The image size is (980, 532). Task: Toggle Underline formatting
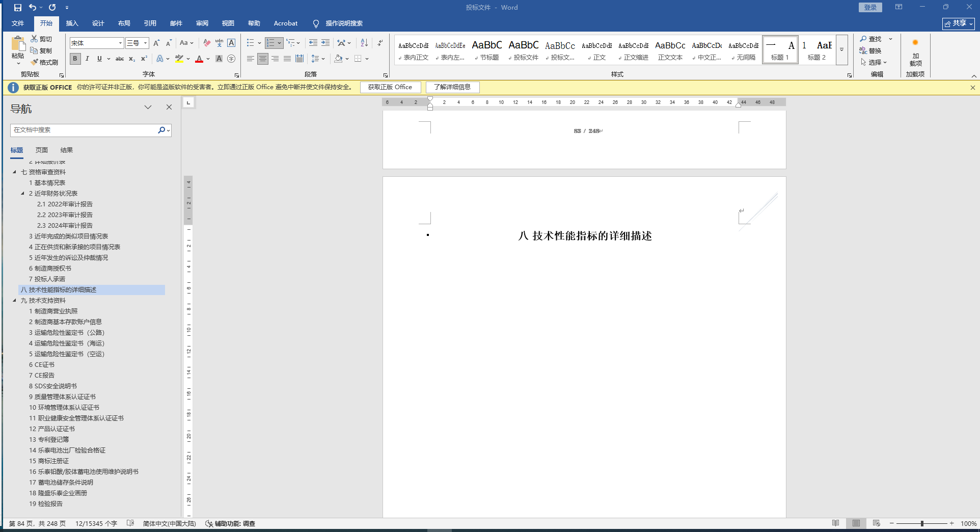(x=99, y=59)
